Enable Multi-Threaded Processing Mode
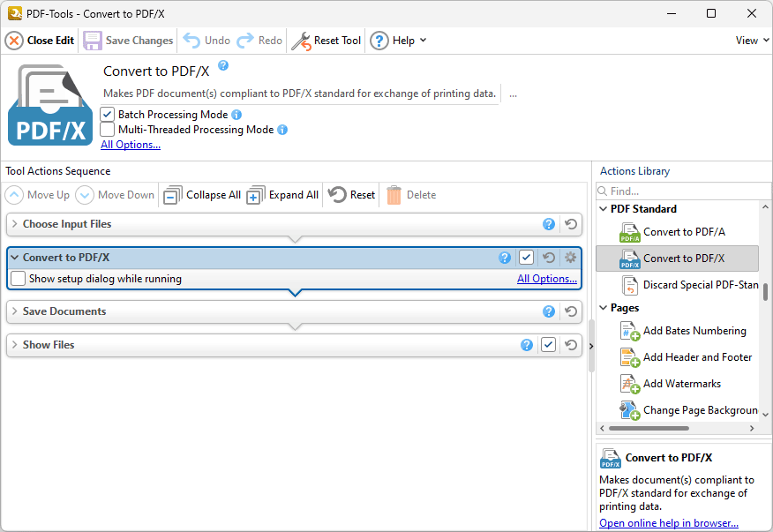This screenshot has height=532, width=773. pyautogui.click(x=107, y=130)
